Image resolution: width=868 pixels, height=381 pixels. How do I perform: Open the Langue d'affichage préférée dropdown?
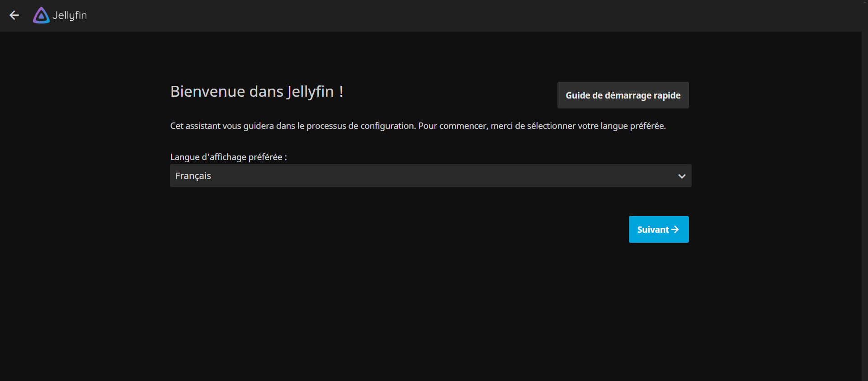click(431, 176)
